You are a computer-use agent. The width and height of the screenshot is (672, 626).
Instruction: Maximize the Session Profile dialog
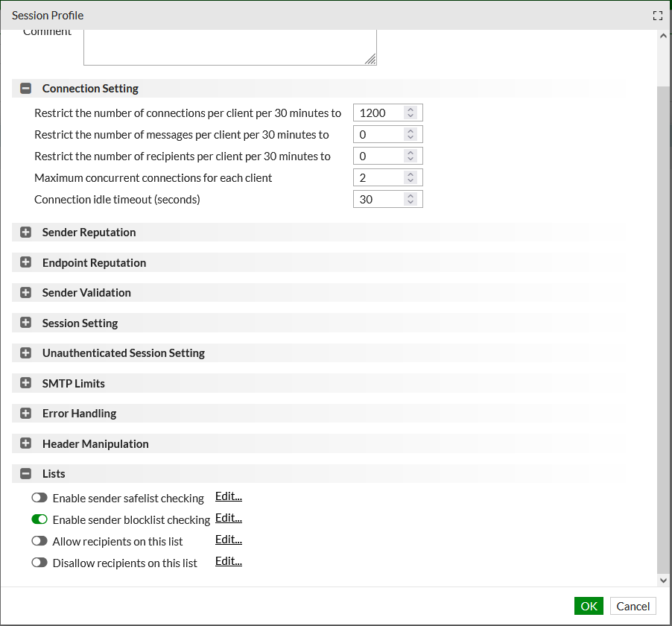pos(657,16)
